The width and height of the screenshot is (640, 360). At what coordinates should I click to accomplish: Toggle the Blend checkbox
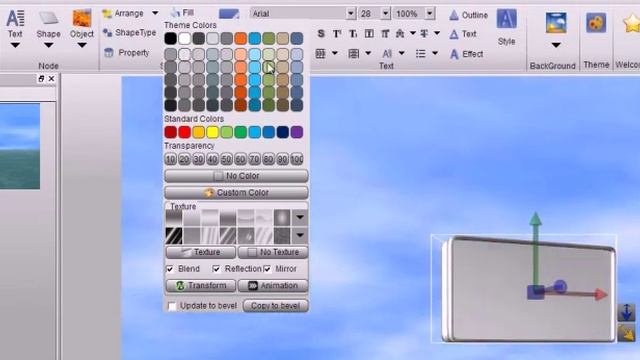click(x=170, y=269)
